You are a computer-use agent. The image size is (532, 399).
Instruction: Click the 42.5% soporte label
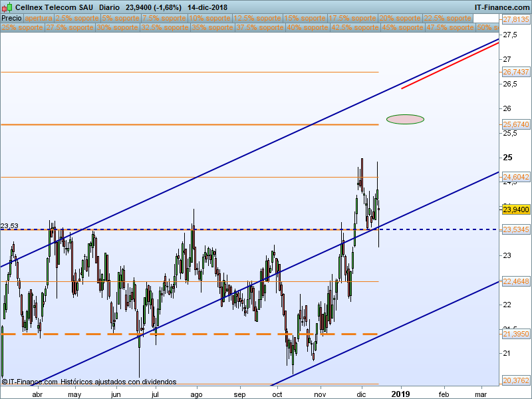click(x=354, y=27)
